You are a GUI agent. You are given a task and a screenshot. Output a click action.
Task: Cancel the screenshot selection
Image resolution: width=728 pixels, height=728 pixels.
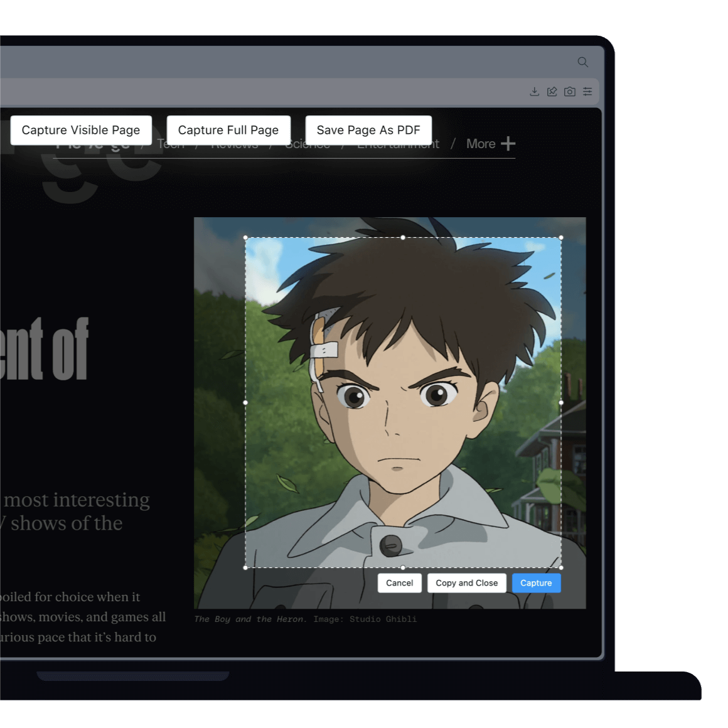tap(399, 583)
